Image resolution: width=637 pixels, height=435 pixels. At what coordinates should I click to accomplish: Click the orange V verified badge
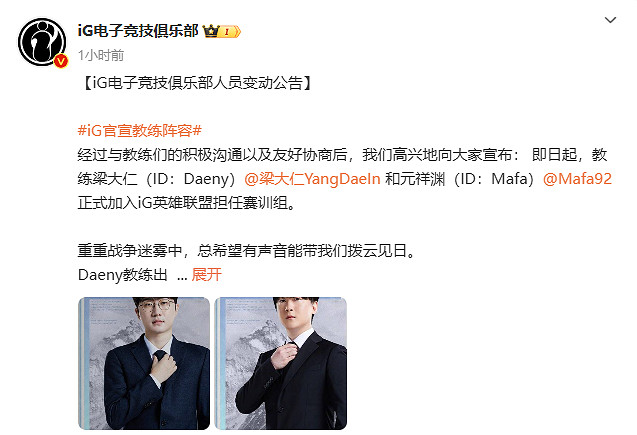[61, 61]
